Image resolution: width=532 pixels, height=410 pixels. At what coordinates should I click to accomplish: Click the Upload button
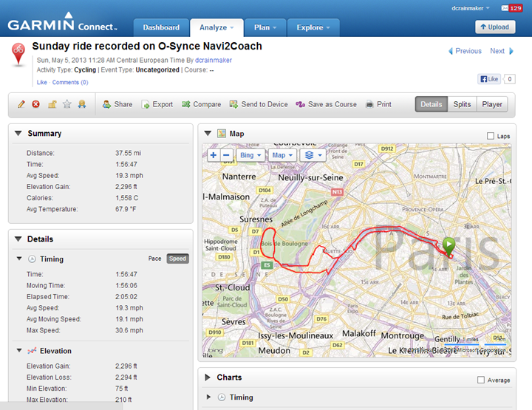[x=495, y=27]
